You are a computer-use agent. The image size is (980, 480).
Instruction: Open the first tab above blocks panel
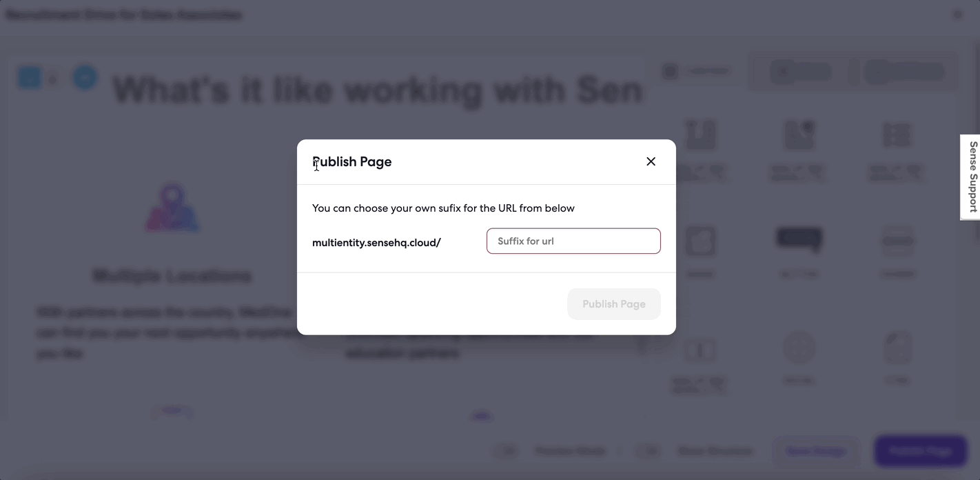(x=801, y=71)
